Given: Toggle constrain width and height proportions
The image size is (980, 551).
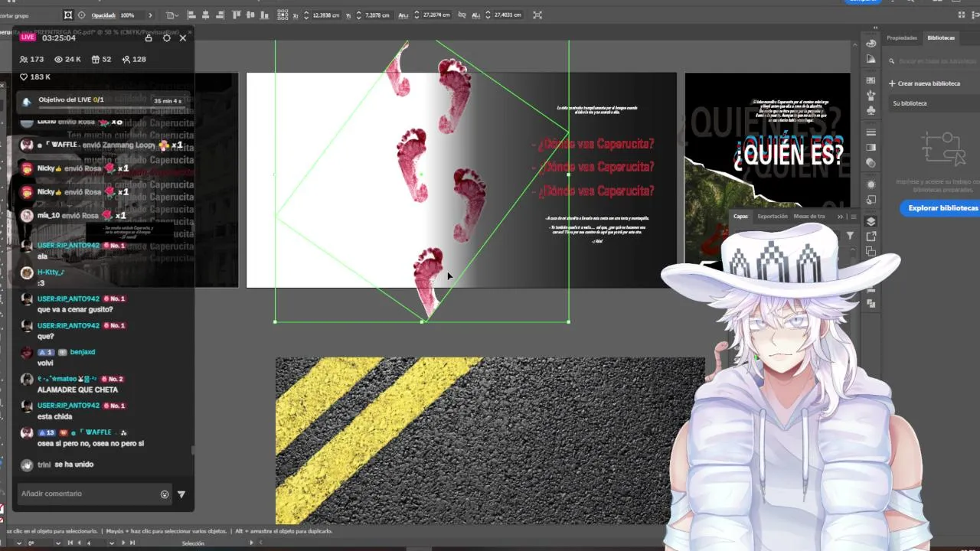Looking at the screenshot, I should coord(462,15).
